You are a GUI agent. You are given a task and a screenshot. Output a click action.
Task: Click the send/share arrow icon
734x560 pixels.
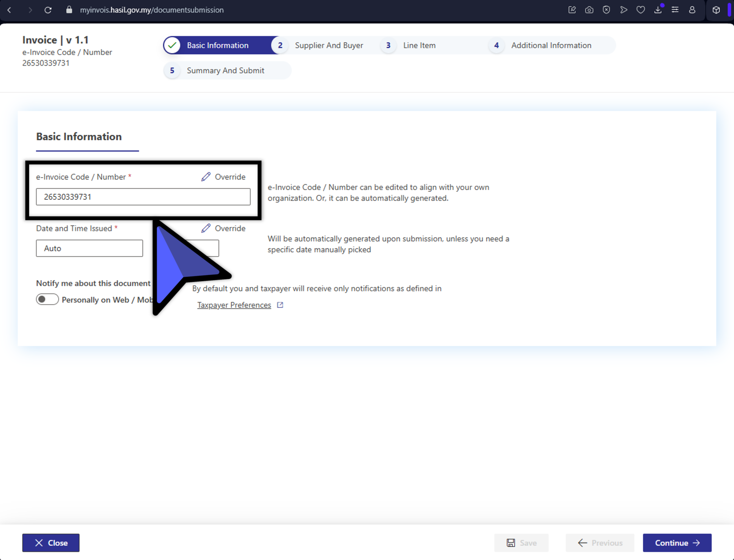click(624, 10)
